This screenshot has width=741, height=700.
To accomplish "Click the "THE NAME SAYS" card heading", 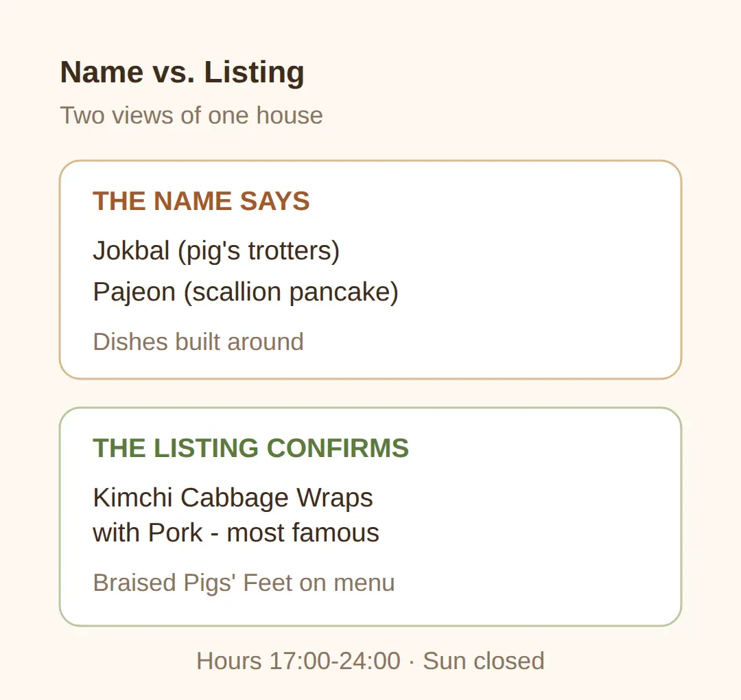I will (201, 201).
